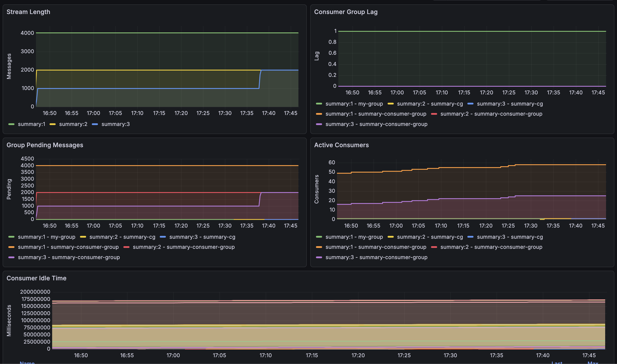Open the Group Pending Messages panel title menu

(x=45, y=145)
